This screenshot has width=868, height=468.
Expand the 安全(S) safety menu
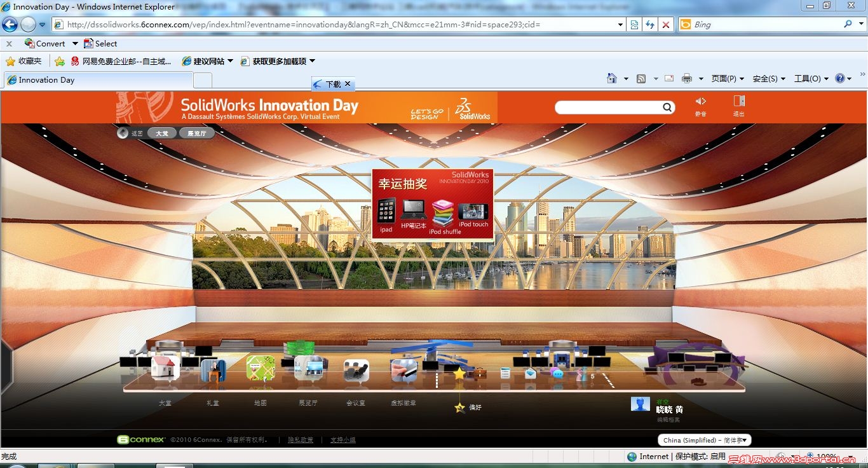click(x=769, y=79)
